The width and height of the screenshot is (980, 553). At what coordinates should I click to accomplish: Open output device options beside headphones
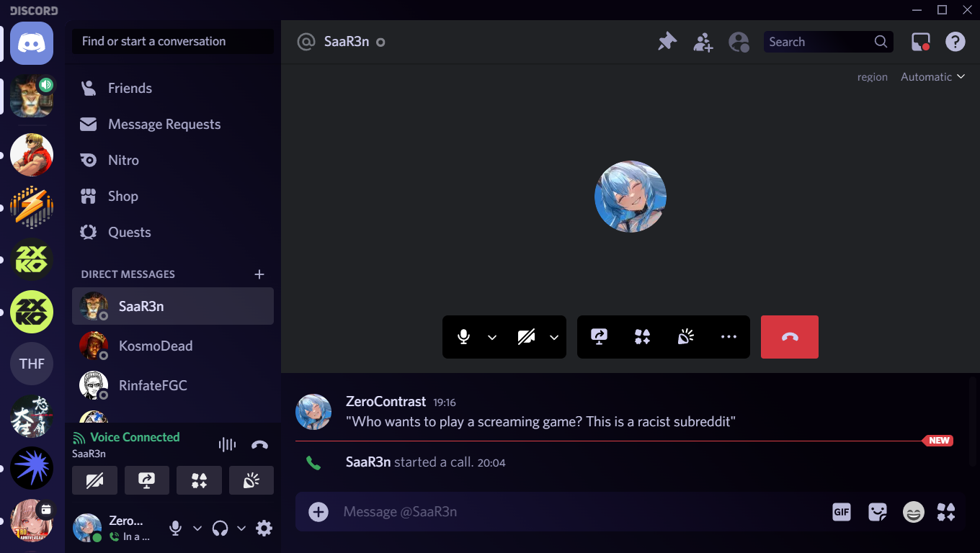pos(241,529)
